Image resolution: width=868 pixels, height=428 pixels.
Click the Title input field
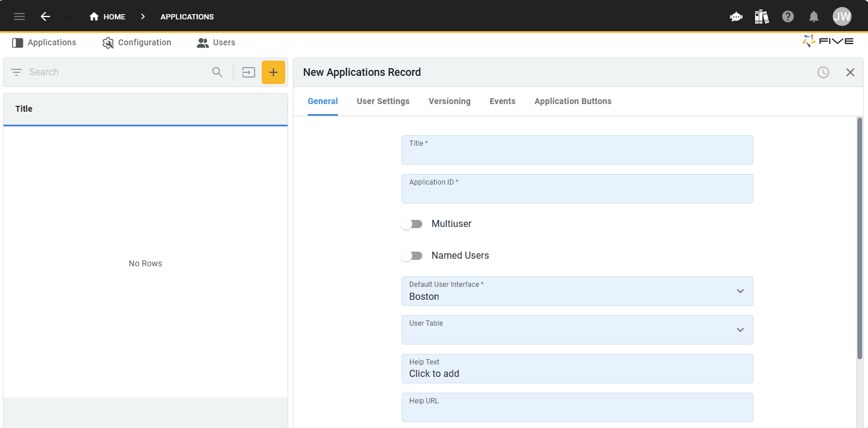click(x=577, y=150)
